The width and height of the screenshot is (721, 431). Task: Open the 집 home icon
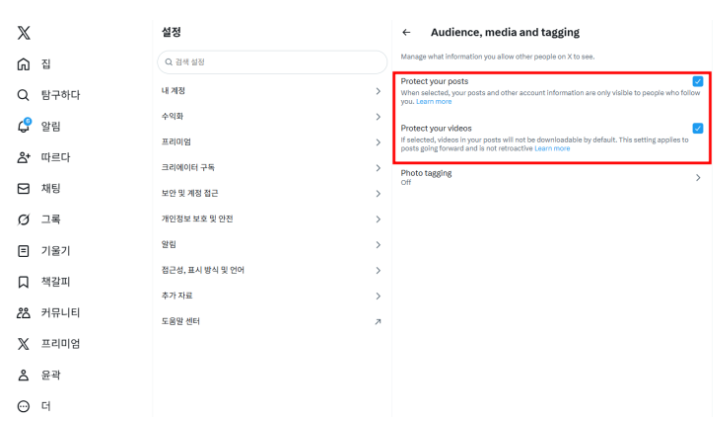point(23,64)
